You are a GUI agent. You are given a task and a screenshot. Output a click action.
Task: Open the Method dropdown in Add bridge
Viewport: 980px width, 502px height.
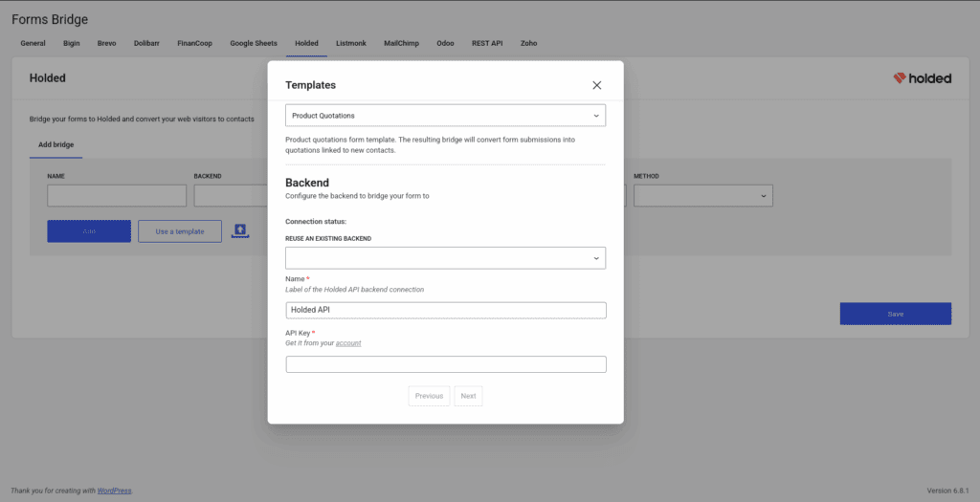tap(703, 195)
